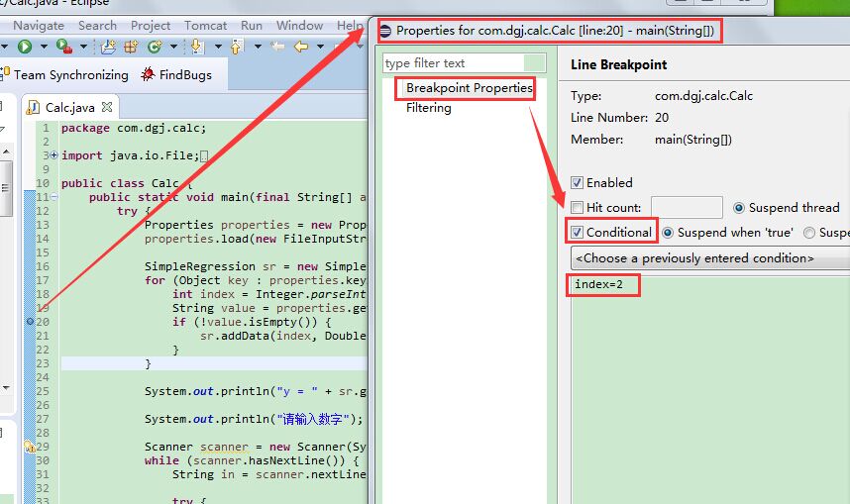Open the Project menu
Viewport: 850px width, 504px height.
click(x=151, y=26)
